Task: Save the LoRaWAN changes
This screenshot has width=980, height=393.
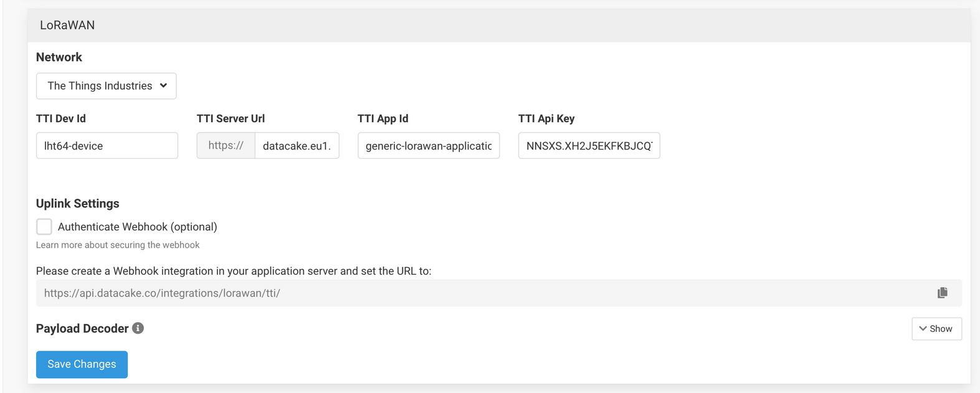Action: pyautogui.click(x=82, y=364)
